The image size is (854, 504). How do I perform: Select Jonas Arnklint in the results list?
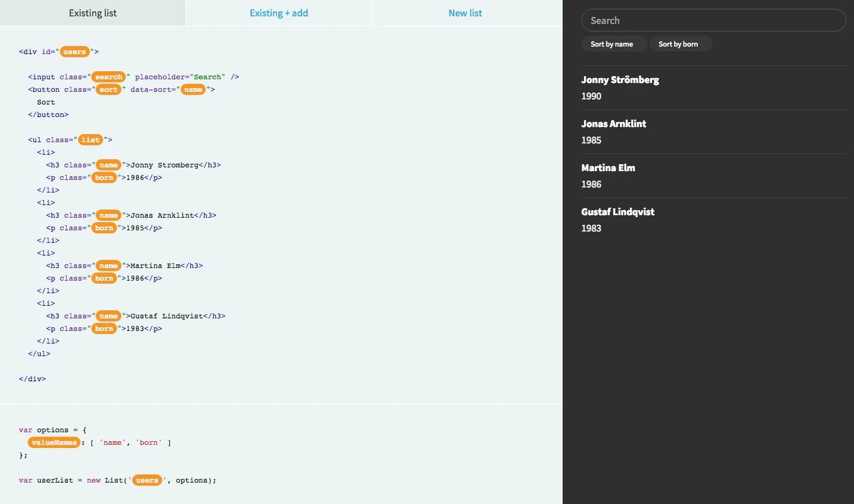click(x=614, y=124)
